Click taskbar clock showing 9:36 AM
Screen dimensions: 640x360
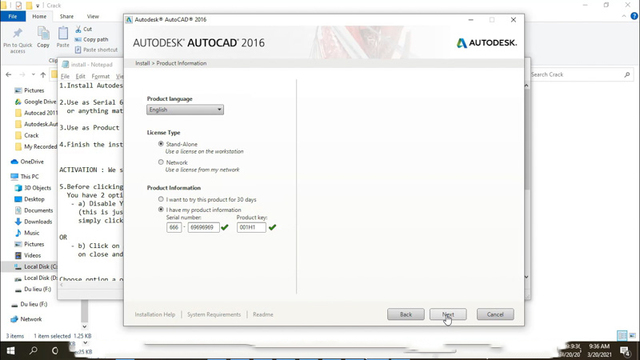pyautogui.click(x=599, y=350)
